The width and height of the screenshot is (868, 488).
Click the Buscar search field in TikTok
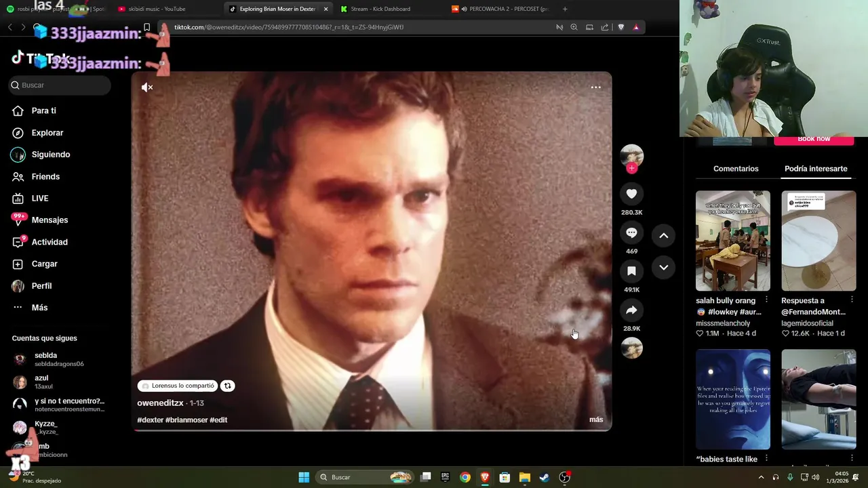60,85
